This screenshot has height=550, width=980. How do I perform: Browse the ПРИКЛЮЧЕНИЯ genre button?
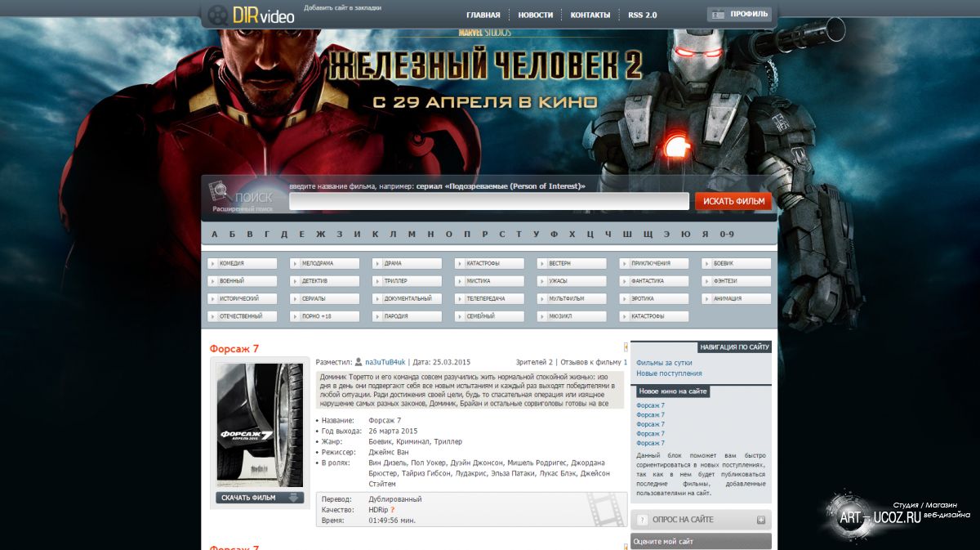654,263
